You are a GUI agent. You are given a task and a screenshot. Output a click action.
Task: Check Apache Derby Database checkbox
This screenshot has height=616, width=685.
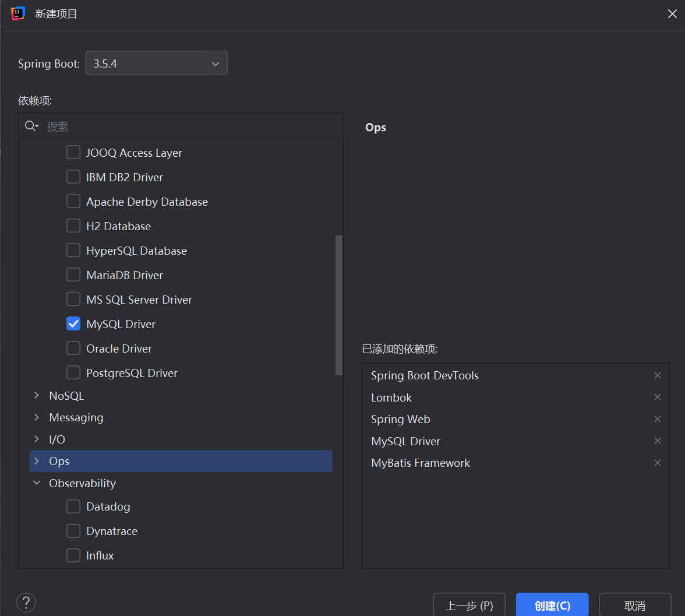click(73, 202)
